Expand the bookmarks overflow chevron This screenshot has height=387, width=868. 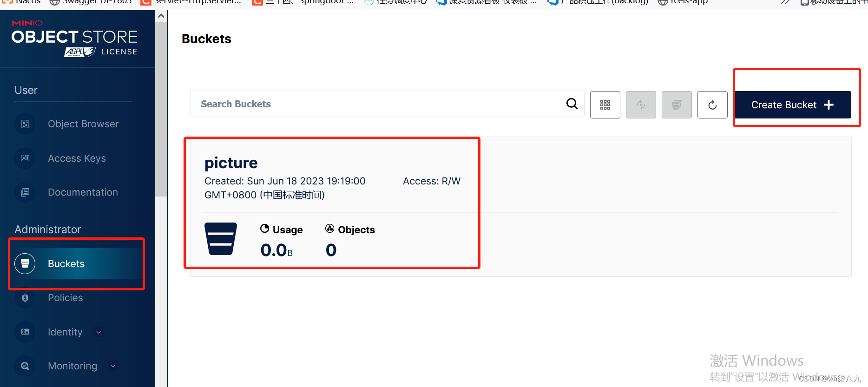[x=785, y=3]
